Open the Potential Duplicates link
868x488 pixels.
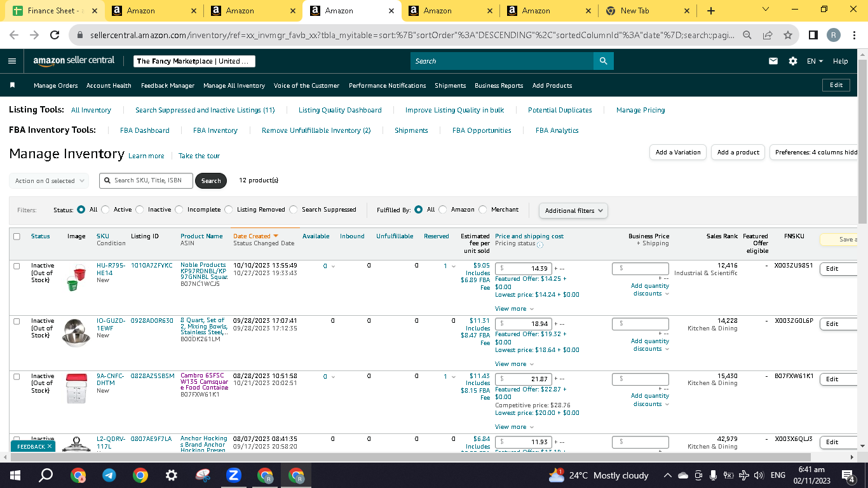560,110
